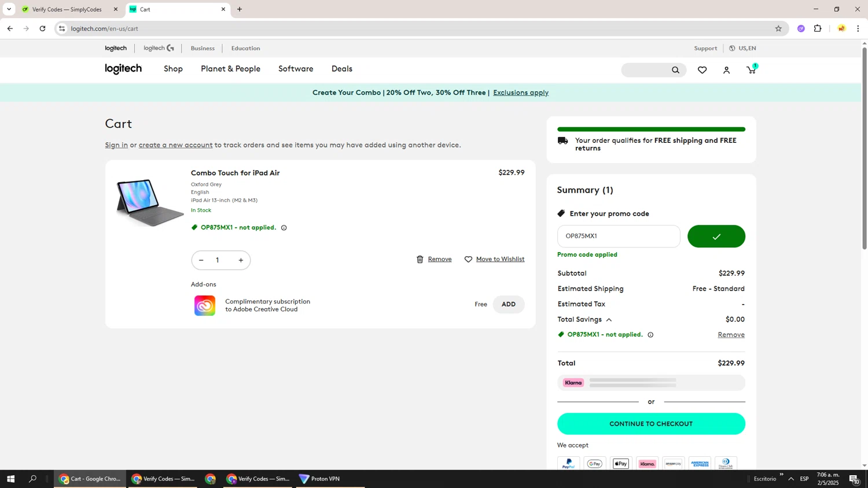Open the wishlist heart icon in header
The width and height of the screenshot is (868, 488).
[702, 70]
